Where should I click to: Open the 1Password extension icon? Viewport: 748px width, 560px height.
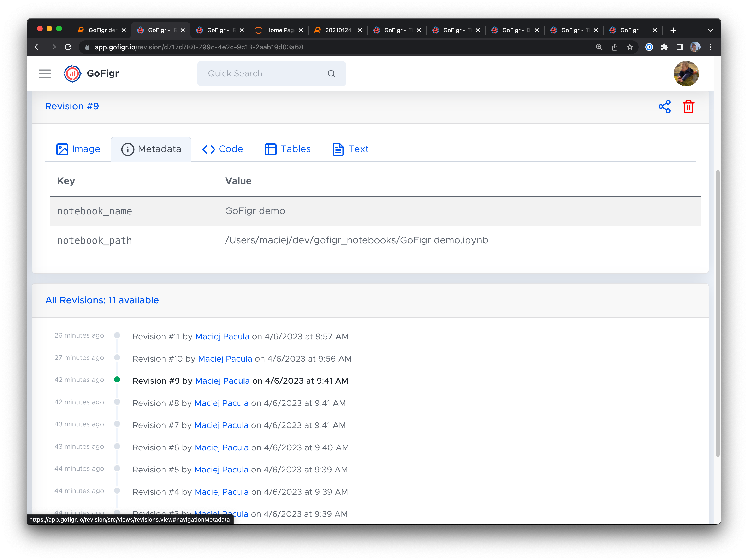649,47
